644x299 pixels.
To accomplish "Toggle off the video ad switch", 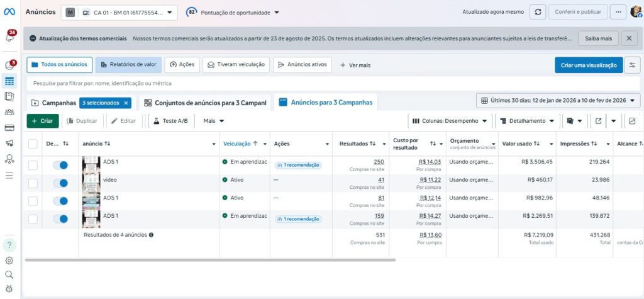I will point(60,183).
